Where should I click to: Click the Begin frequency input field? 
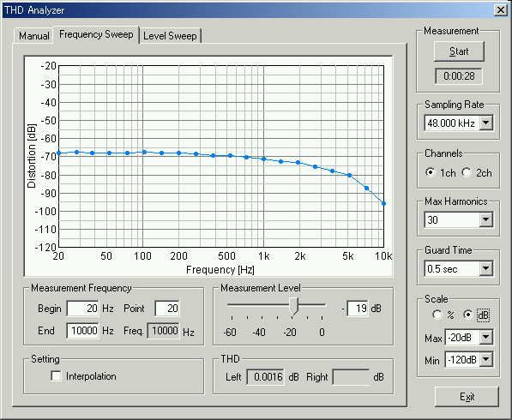pos(83,308)
